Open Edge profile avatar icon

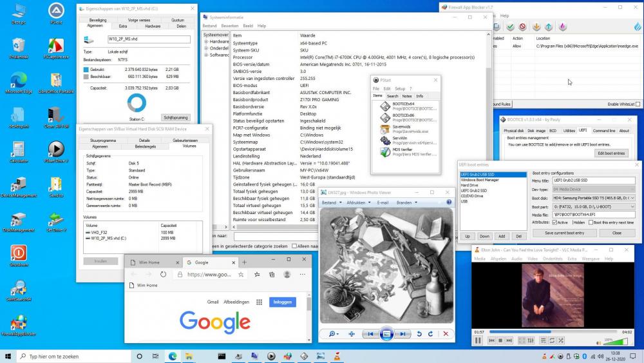click(x=287, y=274)
